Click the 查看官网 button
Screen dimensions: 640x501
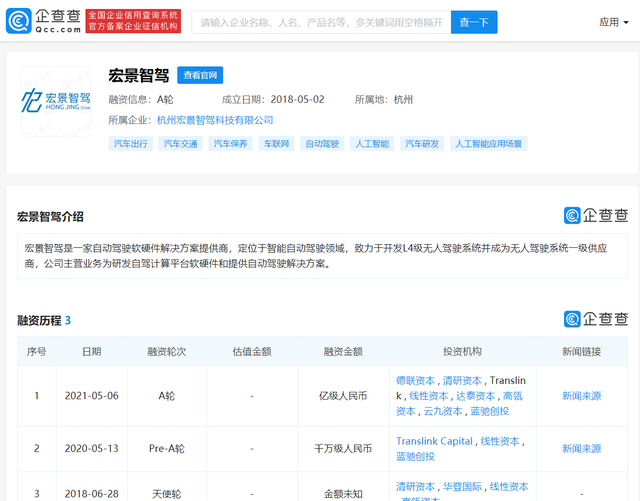click(x=200, y=75)
